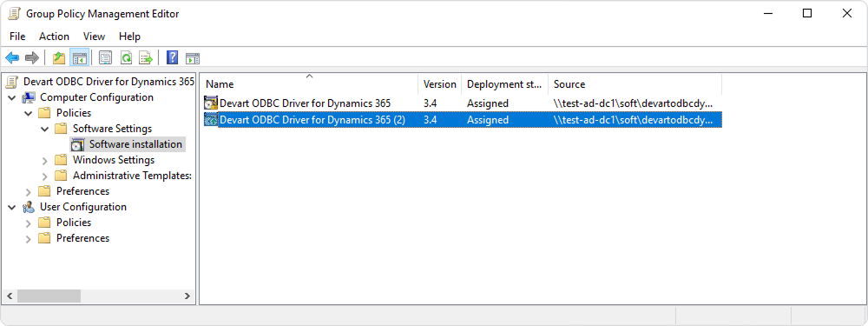Select the User Configuration label
Viewport: 868px width, 326px height.
tap(83, 207)
